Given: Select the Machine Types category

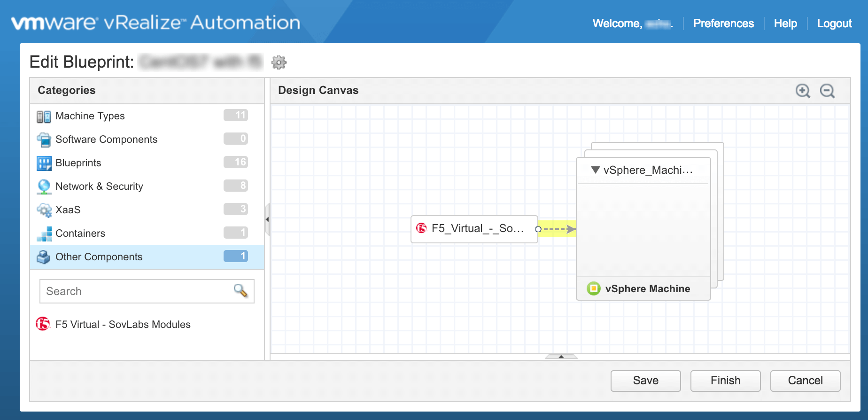Looking at the screenshot, I should [147, 116].
